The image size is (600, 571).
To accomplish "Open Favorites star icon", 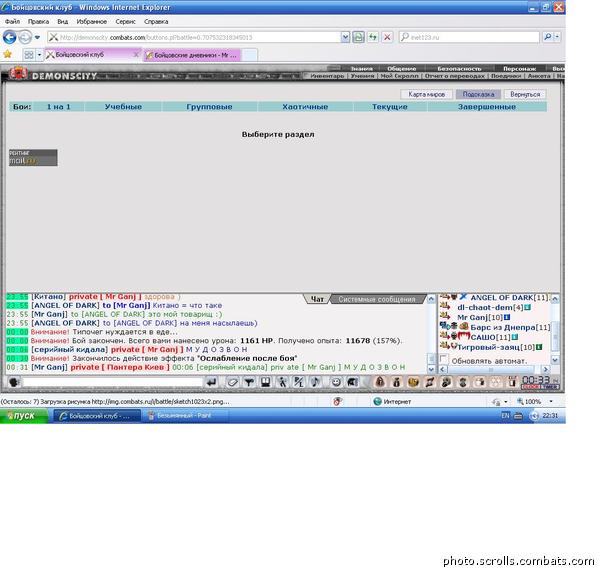I will (x=7, y=55).
